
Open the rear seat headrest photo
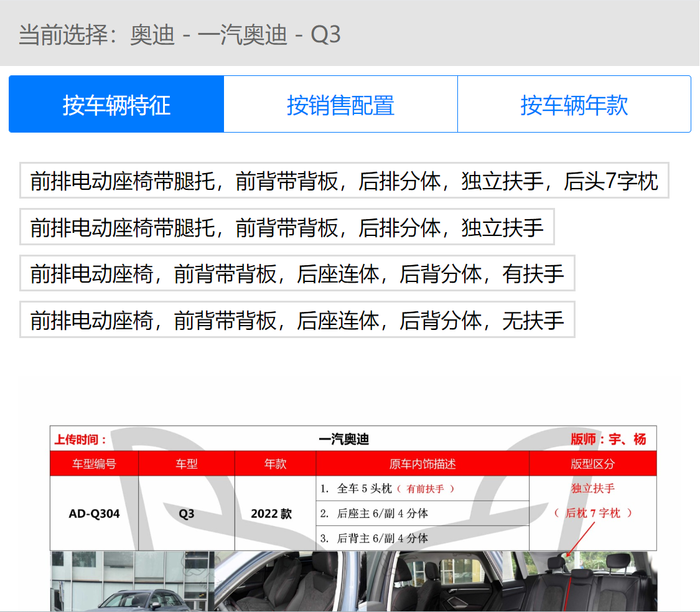(581, 581)
